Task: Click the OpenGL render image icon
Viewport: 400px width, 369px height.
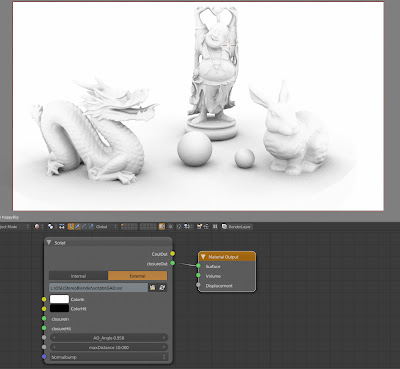Action: click(x=199, y=226)
